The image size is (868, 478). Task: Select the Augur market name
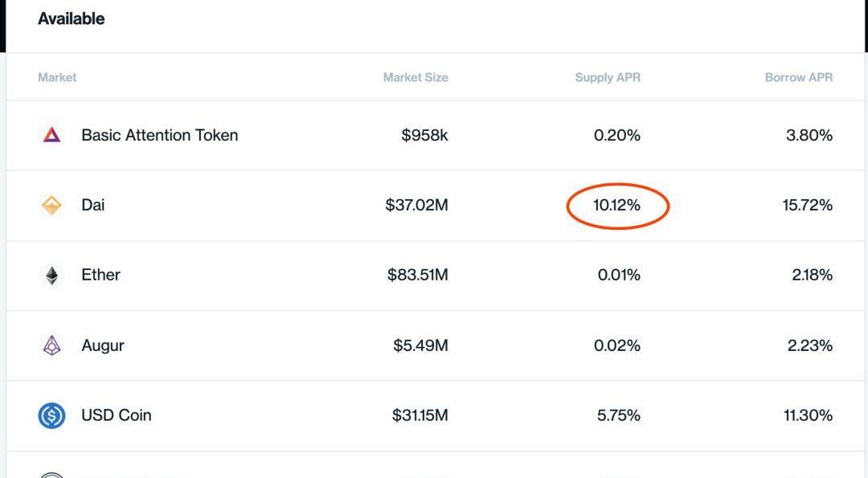coord(103,345)
